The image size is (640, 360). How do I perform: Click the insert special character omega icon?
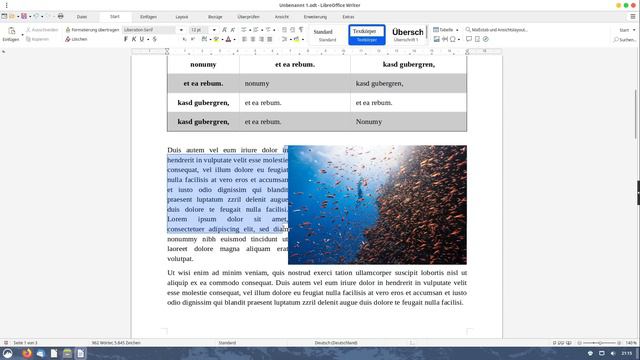point(453,39)
